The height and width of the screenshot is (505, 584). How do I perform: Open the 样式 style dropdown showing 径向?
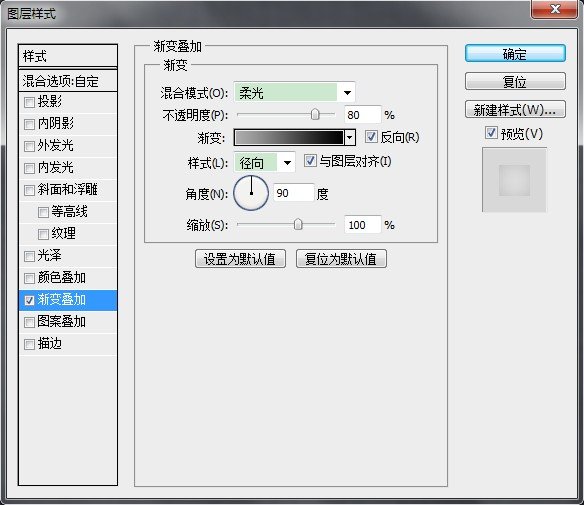pos(264,162)
